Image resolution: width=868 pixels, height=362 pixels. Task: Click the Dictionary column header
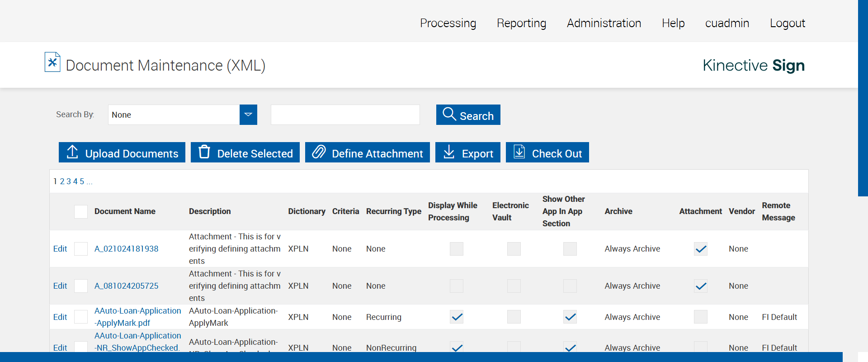tap(307, 211)
